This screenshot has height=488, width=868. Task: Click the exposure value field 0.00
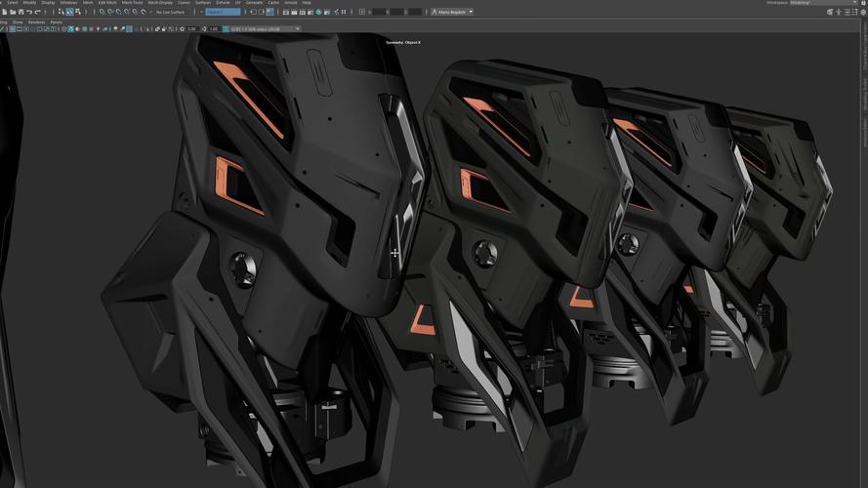192,28
